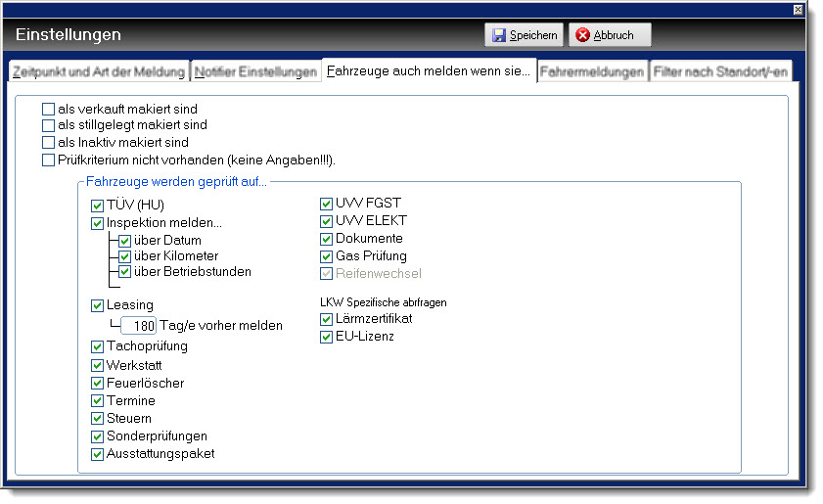The image size is (823, 504).
Task: Click the Speichern save button
Action: [x=524, y=35]
